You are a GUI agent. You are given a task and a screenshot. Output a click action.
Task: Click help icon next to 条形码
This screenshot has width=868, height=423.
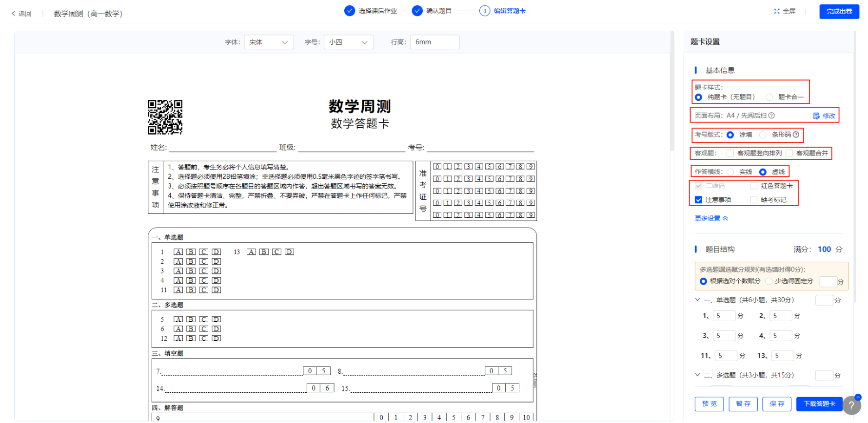point(796,135)
